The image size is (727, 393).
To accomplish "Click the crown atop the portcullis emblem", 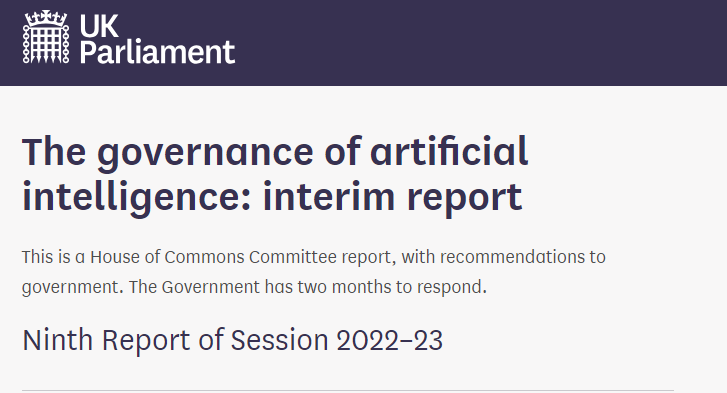I will click(46, 18).
